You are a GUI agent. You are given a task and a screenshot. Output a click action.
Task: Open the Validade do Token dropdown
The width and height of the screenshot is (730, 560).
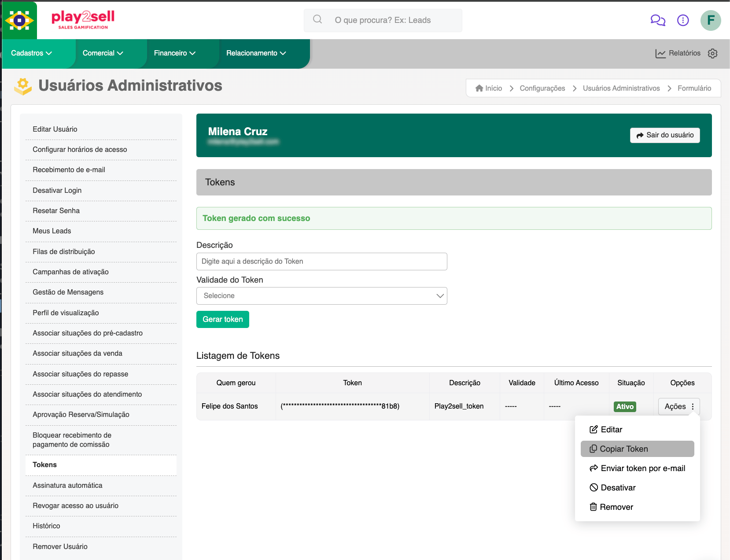[x=322, y=296]
